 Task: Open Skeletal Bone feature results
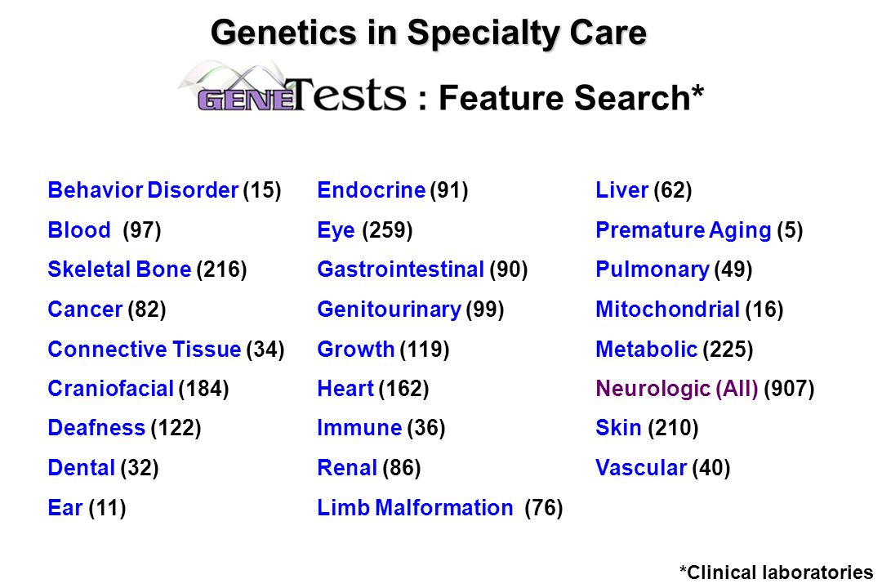click(120, 269)
